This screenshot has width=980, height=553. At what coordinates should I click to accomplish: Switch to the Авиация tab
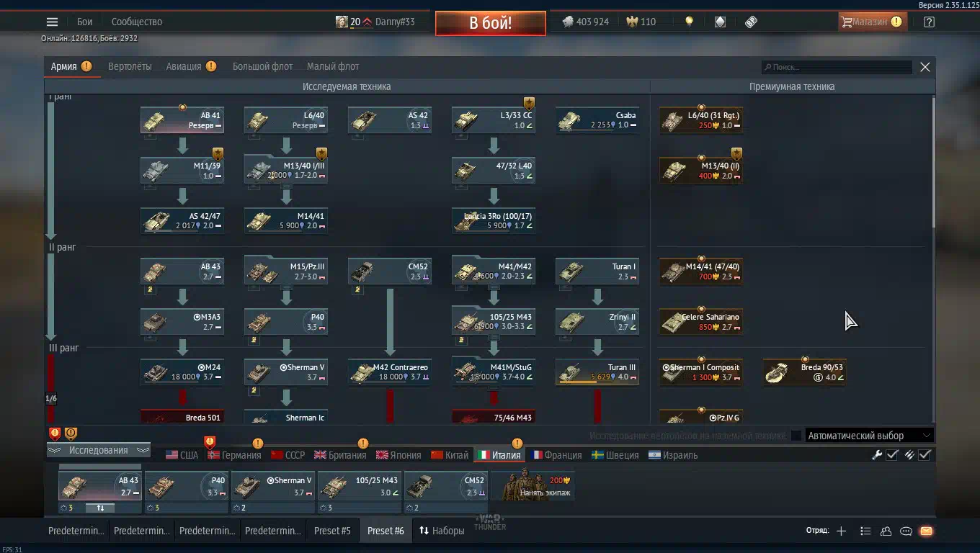[x=191, y=66]
